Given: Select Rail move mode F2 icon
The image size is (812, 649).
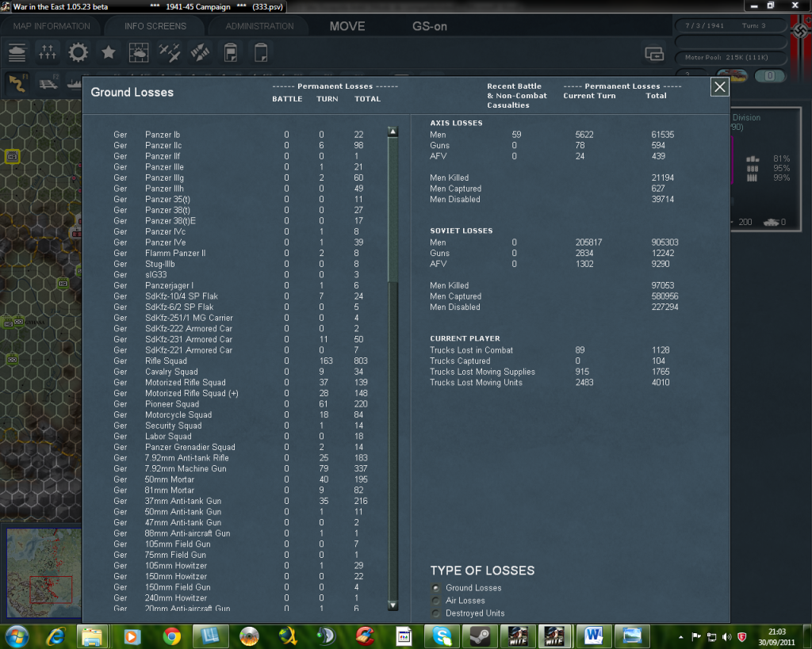Looking at the screenshot, I should click(x=48, y=83).
